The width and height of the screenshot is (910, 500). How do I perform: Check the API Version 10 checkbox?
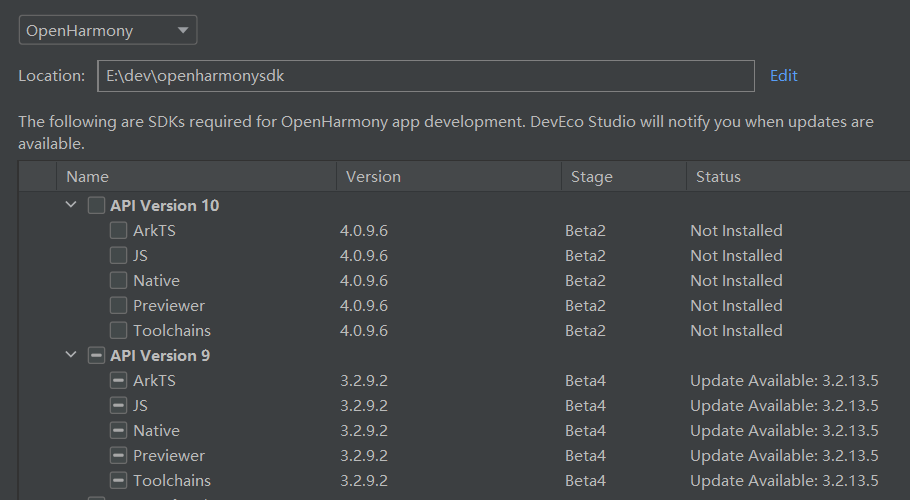[x=96, y=205]
